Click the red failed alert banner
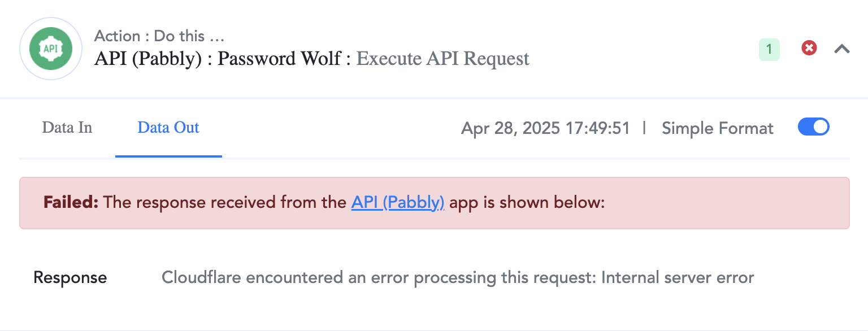 click(434, 203)
